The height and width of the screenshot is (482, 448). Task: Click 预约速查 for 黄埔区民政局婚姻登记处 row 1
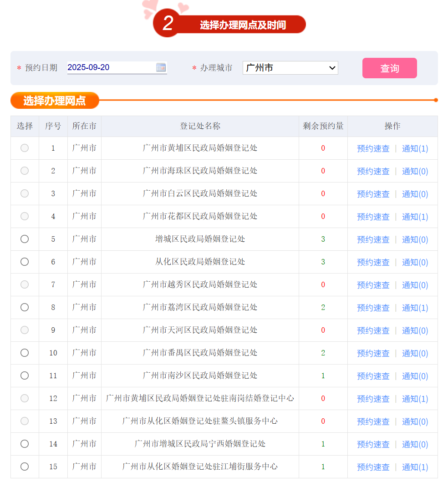(x=373, y=148)
